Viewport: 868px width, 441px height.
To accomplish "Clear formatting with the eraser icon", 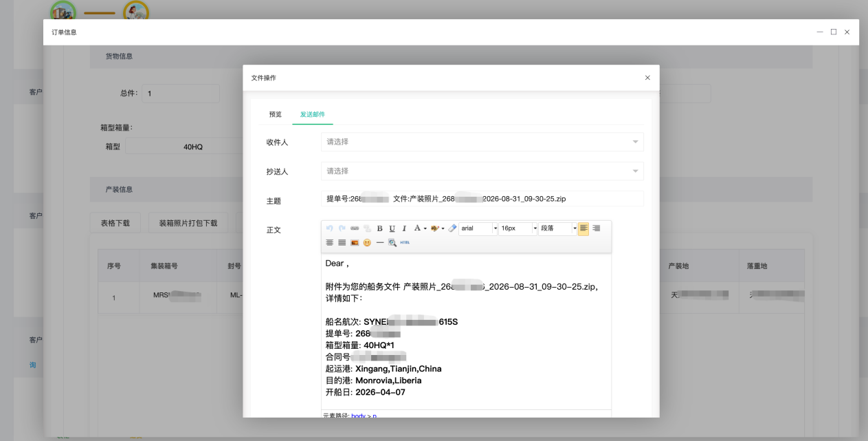I will click(x=452, y=228).
